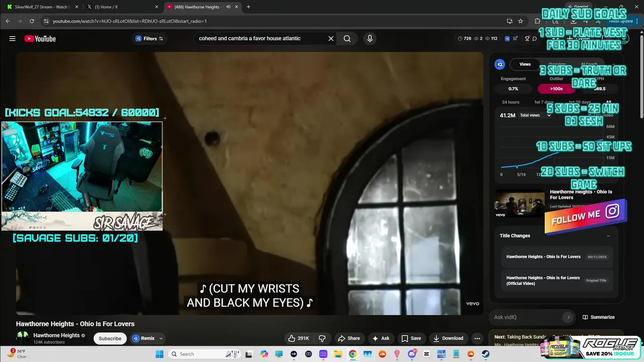Viewport: 644px width, 362px height.
Task: Open Task View on the taskbar
Action: tap(249, 354)
